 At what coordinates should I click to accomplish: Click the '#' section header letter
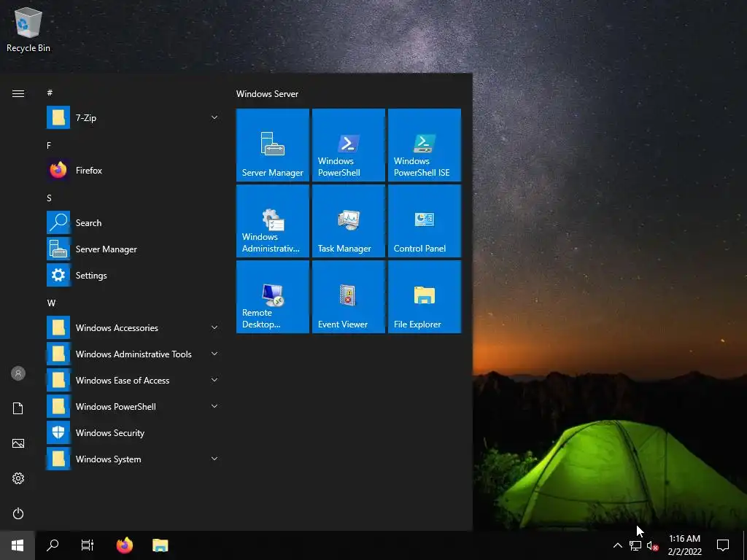click(x=50, y=93)
